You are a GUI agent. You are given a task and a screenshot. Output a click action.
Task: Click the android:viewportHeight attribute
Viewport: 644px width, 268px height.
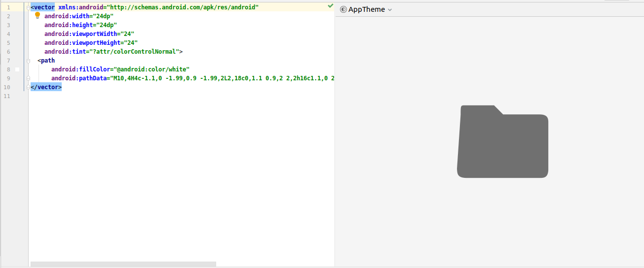pos(91,43)
